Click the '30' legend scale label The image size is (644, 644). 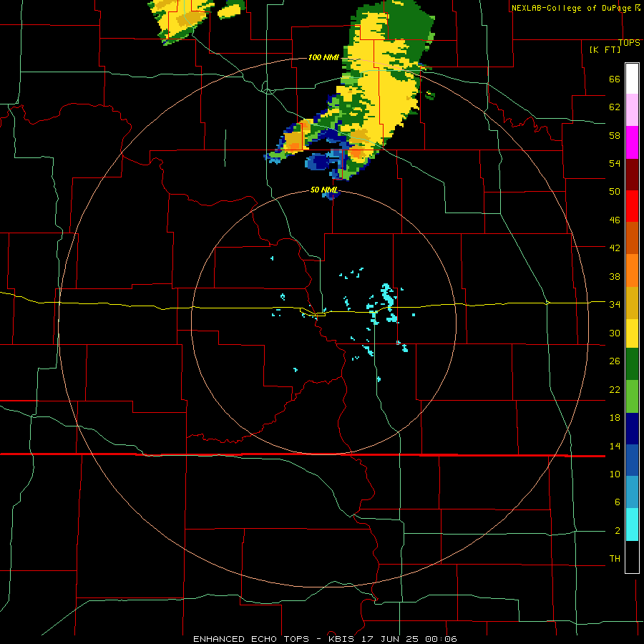click(x=615, y=333)
